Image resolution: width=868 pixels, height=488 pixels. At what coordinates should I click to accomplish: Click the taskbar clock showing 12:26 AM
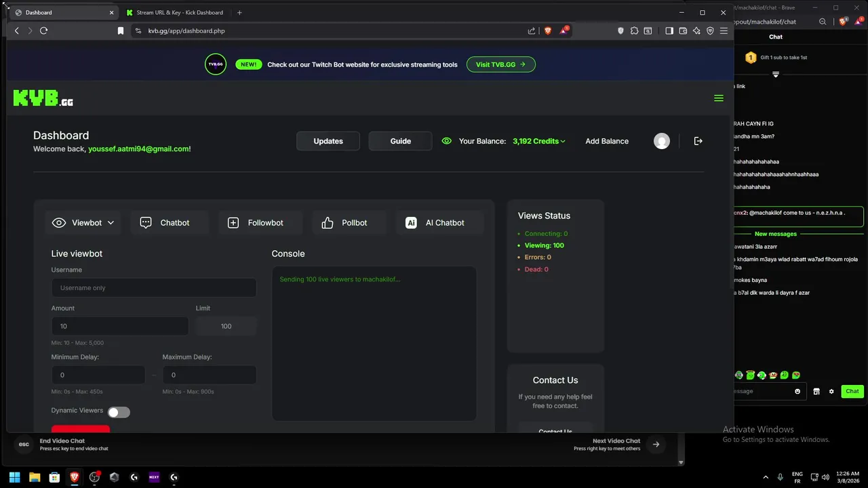848,477
